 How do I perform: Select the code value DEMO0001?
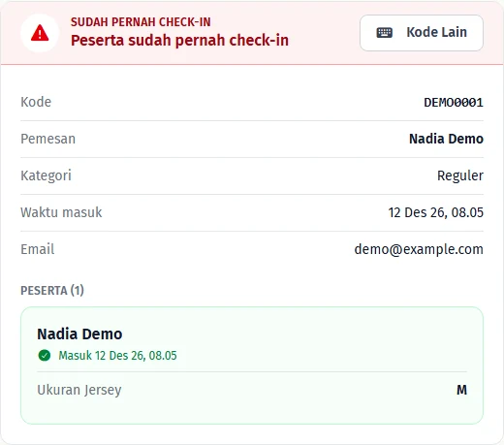point(454,103)
